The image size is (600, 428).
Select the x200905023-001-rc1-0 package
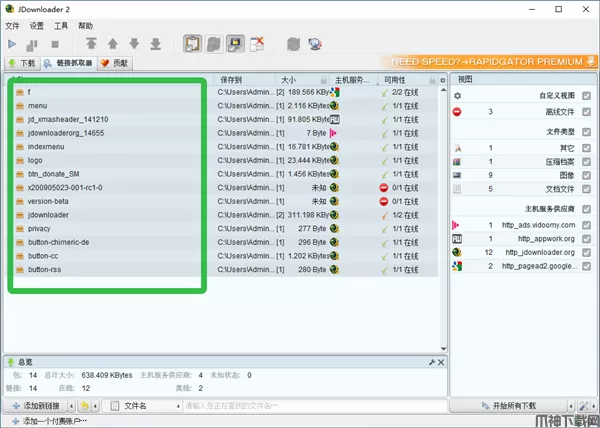[x=65, y=187]
